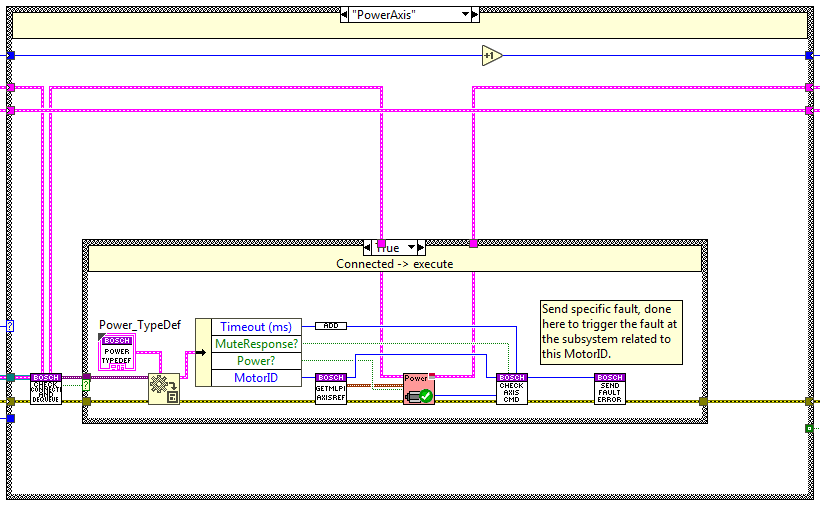Screen dimensions: 820x505
Task: Select the Unbundle By Name arrow block
Action: (x=203, y=352)
